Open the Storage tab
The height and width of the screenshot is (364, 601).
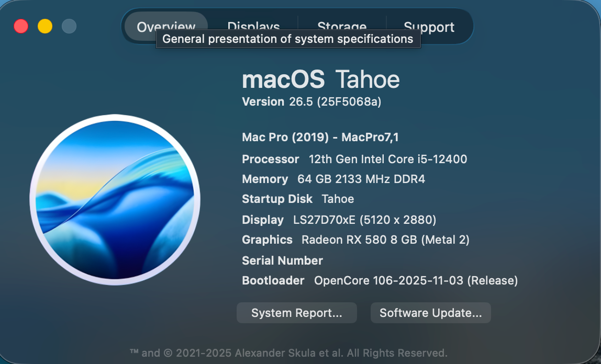(x=342, y=26)
